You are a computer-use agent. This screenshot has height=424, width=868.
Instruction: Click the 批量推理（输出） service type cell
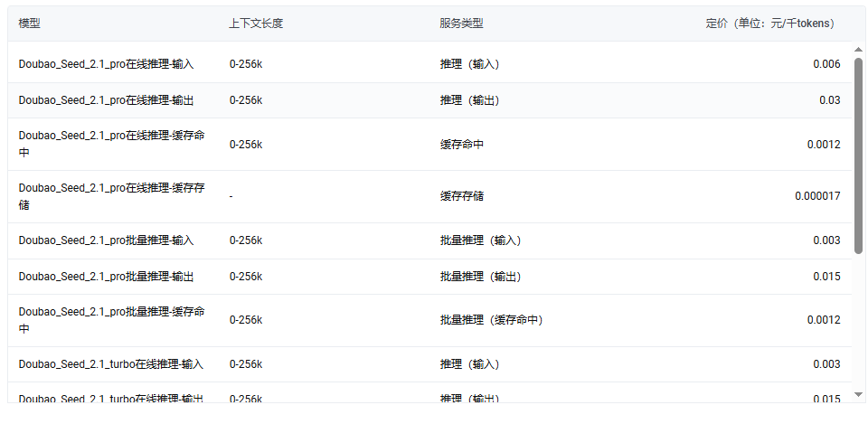coord(480,277)
